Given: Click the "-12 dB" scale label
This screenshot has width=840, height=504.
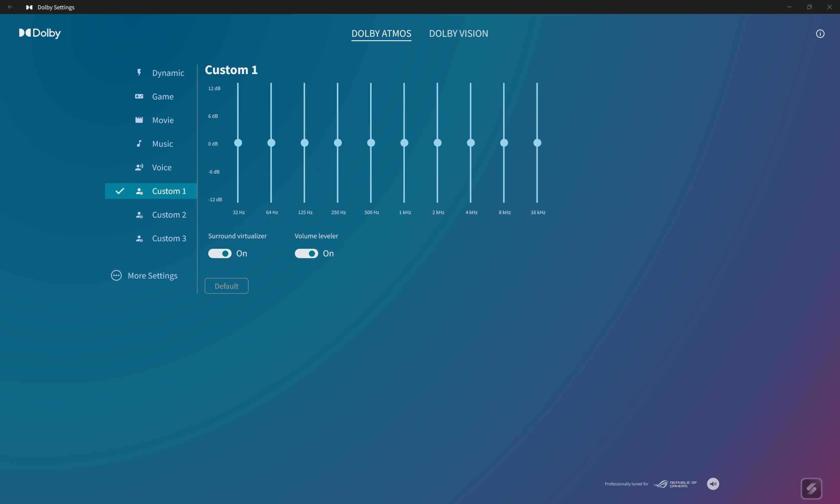Looking at the screenshot, I should coord(215,200).
